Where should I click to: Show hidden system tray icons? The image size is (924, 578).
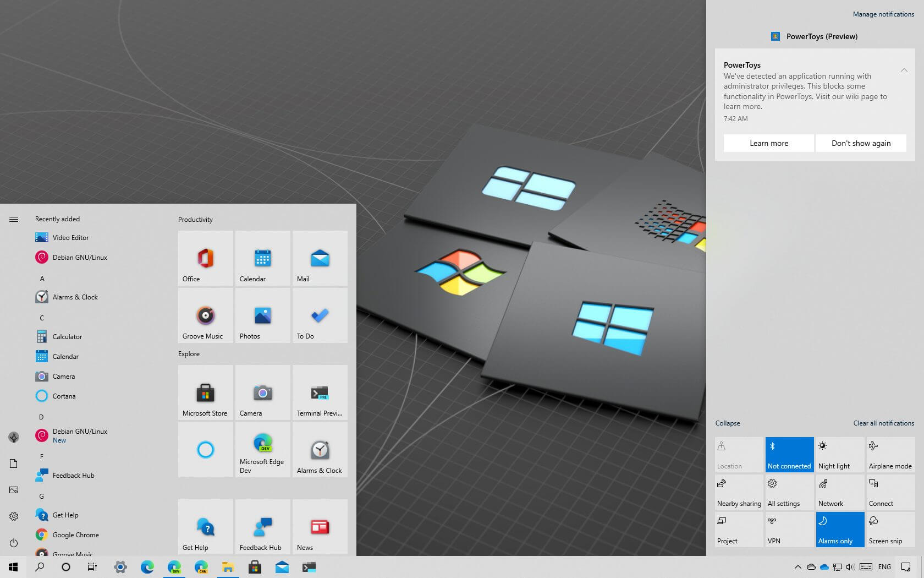tap(798, 567)
